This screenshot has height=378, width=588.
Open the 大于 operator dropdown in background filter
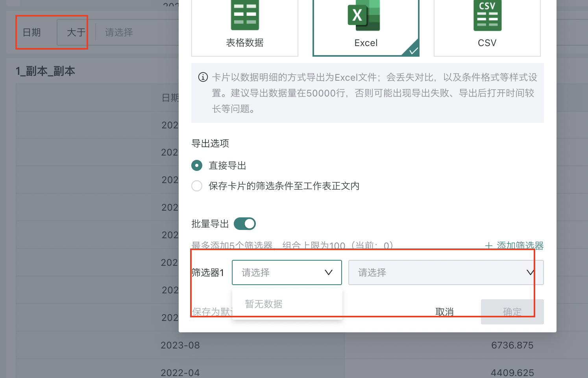click(x=76, y=32)
